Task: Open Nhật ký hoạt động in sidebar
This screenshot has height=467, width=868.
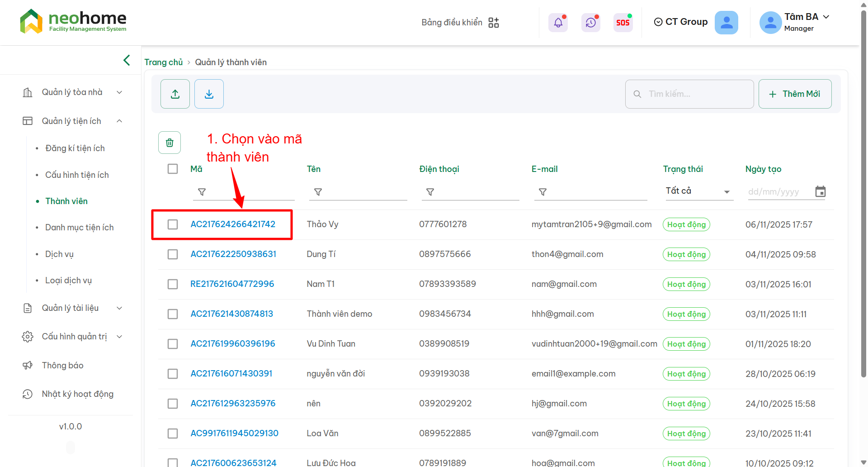Action: [77, 394]
